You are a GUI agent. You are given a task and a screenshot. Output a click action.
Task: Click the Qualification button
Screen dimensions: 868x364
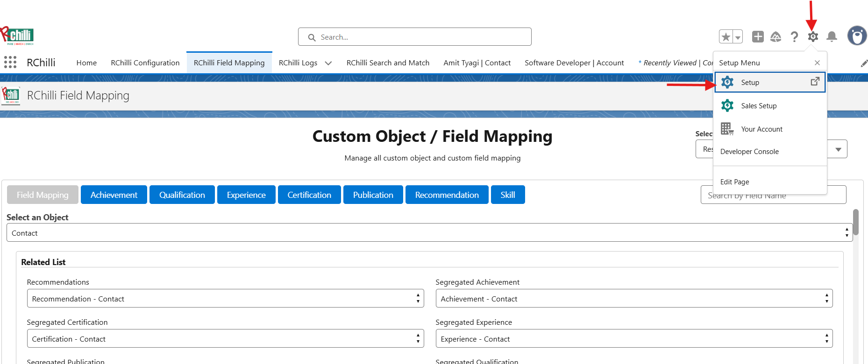click(182, 195)
